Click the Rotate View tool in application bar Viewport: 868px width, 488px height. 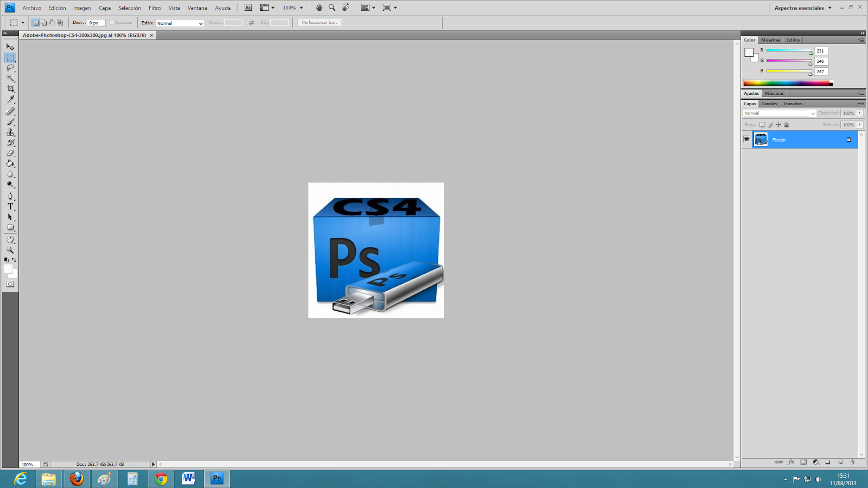346,8
